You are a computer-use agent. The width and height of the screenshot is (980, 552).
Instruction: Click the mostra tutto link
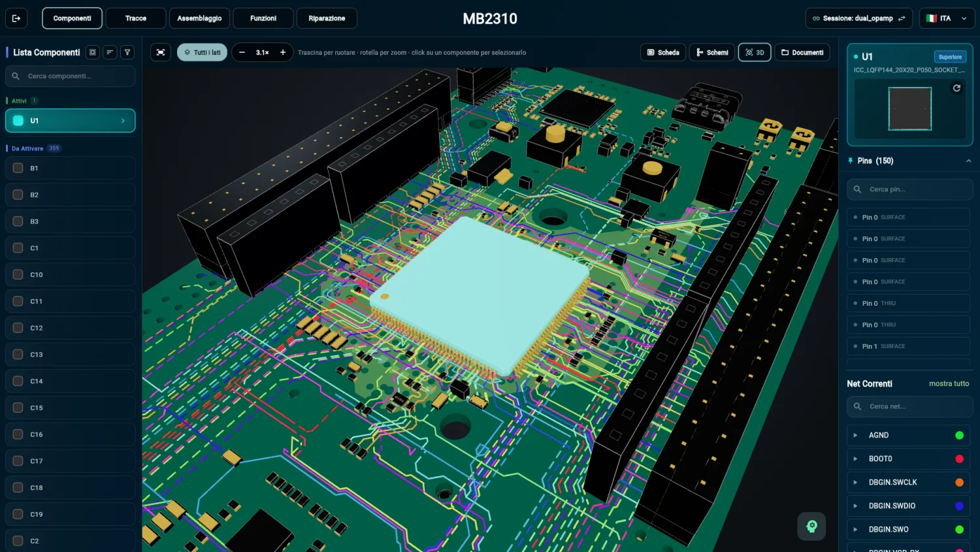(949, 383)
